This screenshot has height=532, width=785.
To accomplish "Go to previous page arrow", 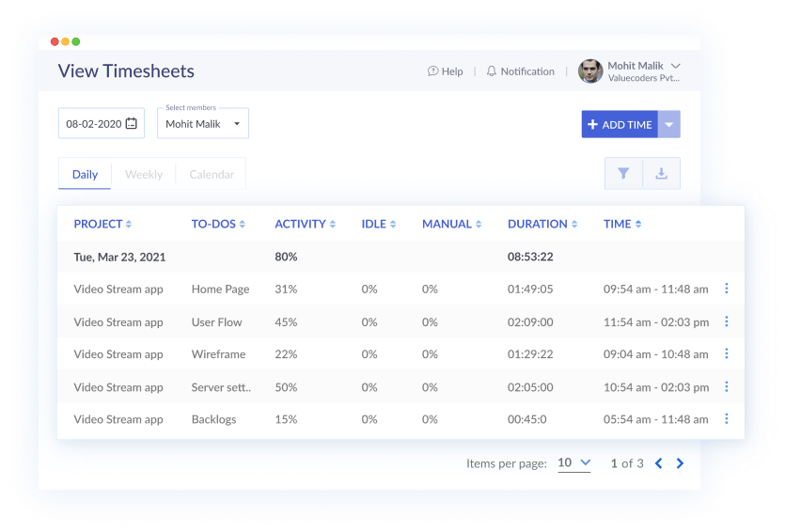I will pos(658,463).
